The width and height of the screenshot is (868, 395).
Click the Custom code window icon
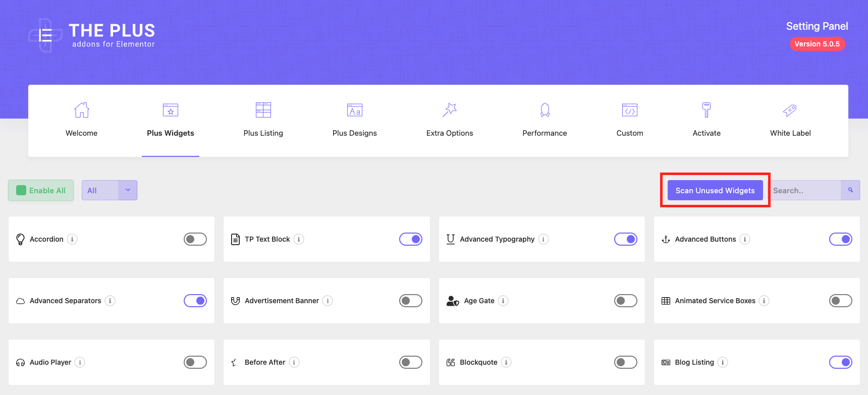630,109
